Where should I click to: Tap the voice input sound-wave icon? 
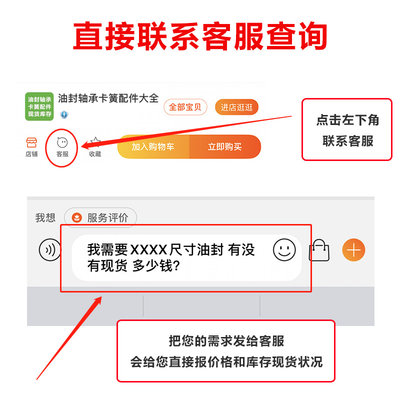click(50, 250)
